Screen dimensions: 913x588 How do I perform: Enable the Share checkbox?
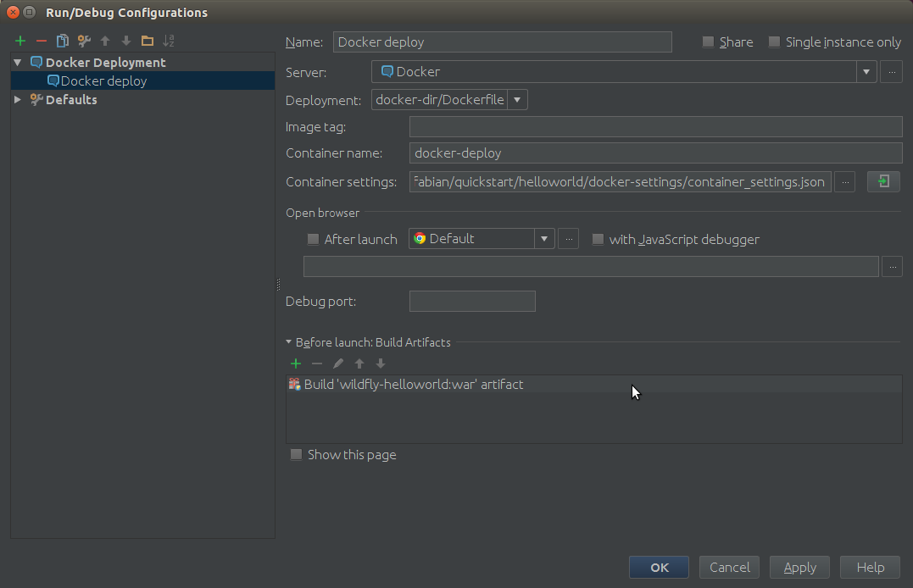[709, 42]
